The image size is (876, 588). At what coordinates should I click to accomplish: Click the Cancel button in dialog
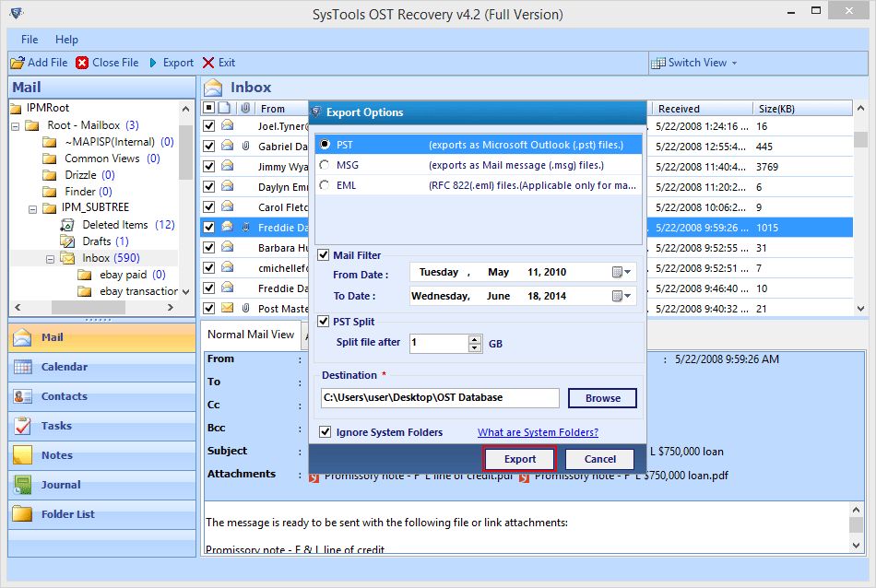click(599, 459)
